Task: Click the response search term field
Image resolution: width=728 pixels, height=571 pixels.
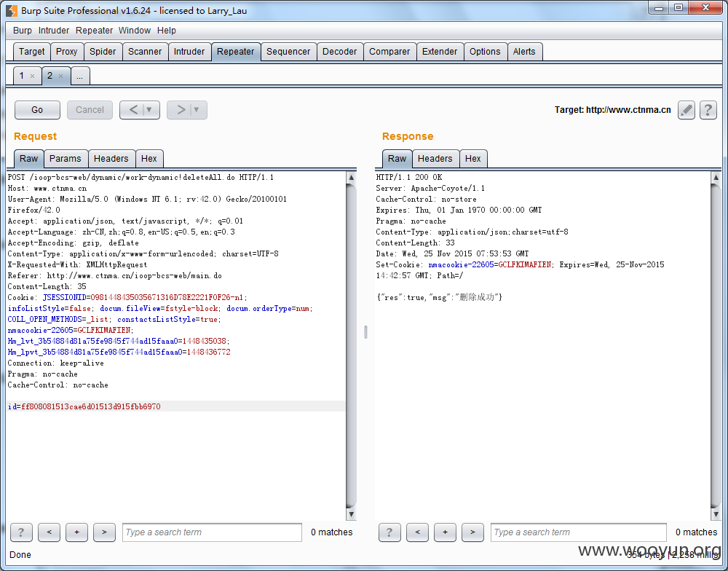Action: [579, 532]
